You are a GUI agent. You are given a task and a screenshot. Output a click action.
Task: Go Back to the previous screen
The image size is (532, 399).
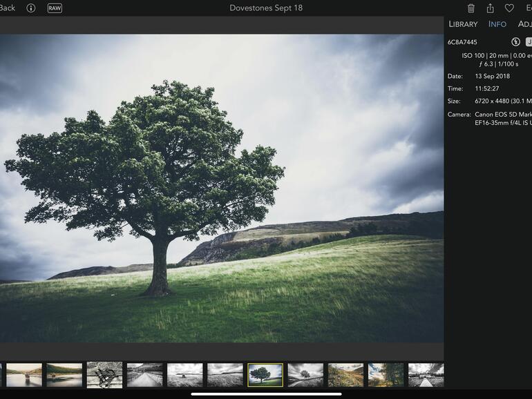[x=7, y=8]
